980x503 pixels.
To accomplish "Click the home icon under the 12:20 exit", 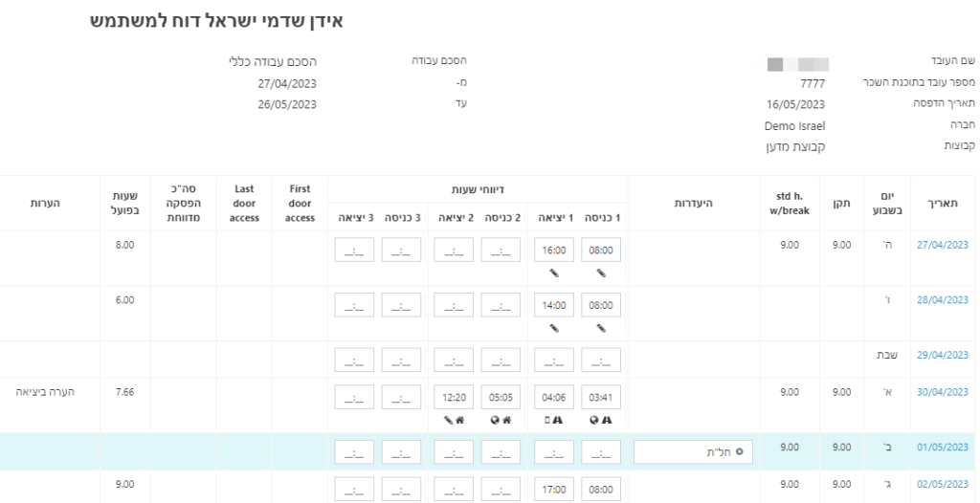I will click(x=460, y=420).
